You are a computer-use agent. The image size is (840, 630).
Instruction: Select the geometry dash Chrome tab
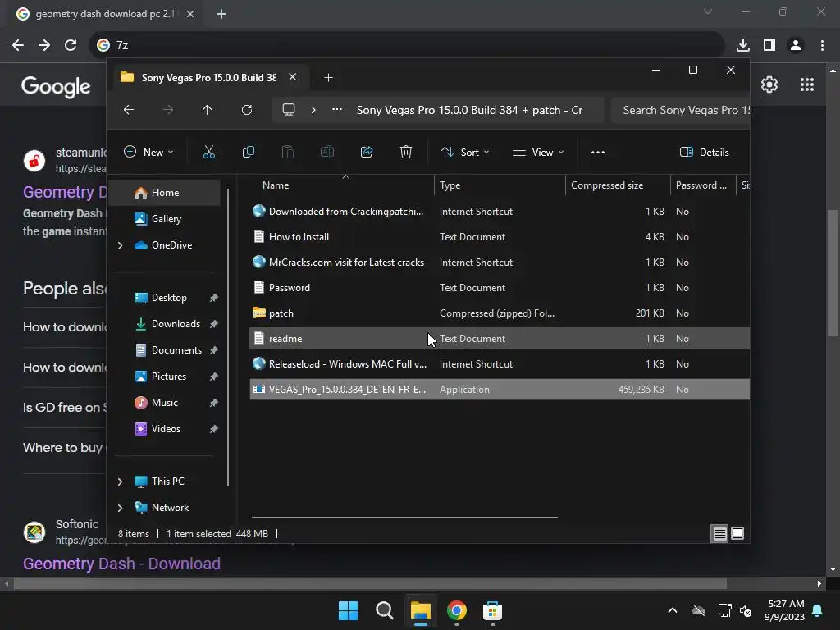(104, 14)
